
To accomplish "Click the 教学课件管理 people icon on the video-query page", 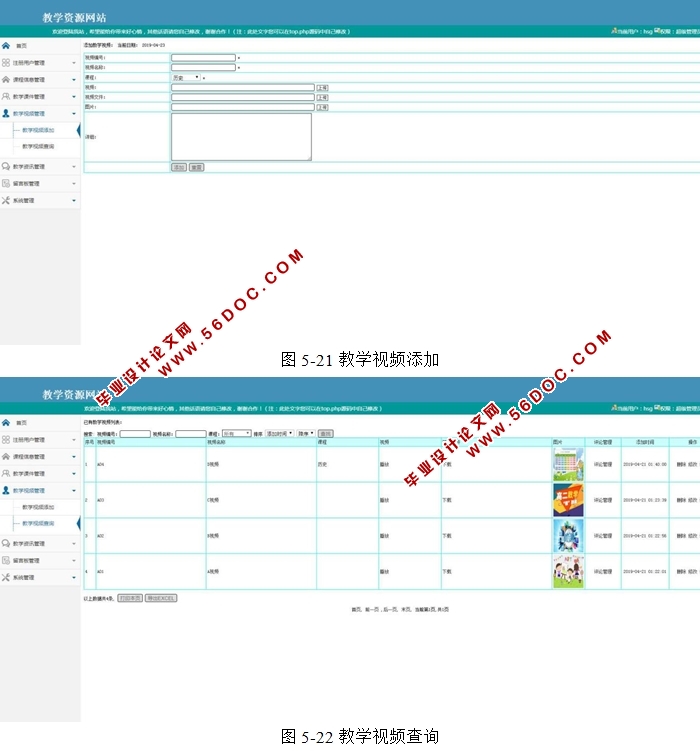I will tap(6, 473).
